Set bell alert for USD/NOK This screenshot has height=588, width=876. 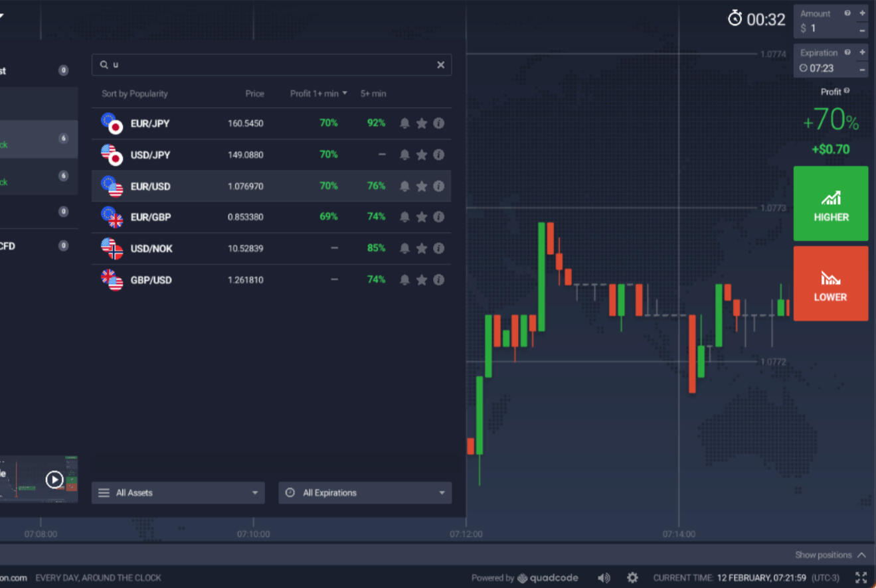click(x=404, y=248)
